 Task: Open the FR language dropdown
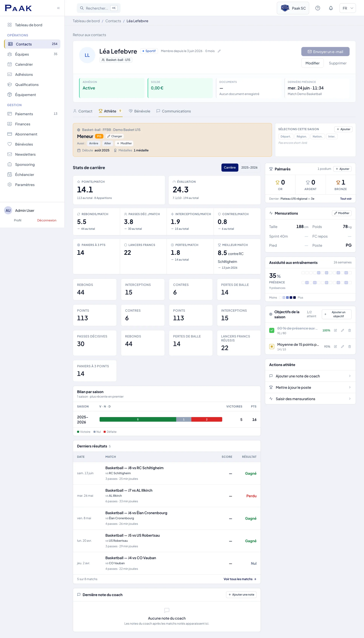[x=348, y=8]
